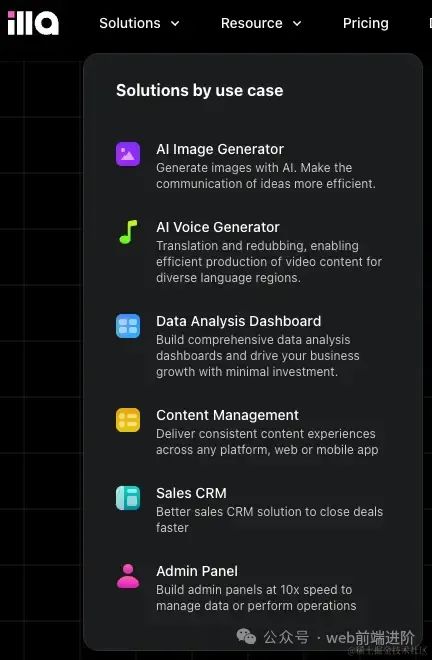Open the AI Image Generator title link
The width and height of the screenshot is (432, 660).
coord(220,149)
